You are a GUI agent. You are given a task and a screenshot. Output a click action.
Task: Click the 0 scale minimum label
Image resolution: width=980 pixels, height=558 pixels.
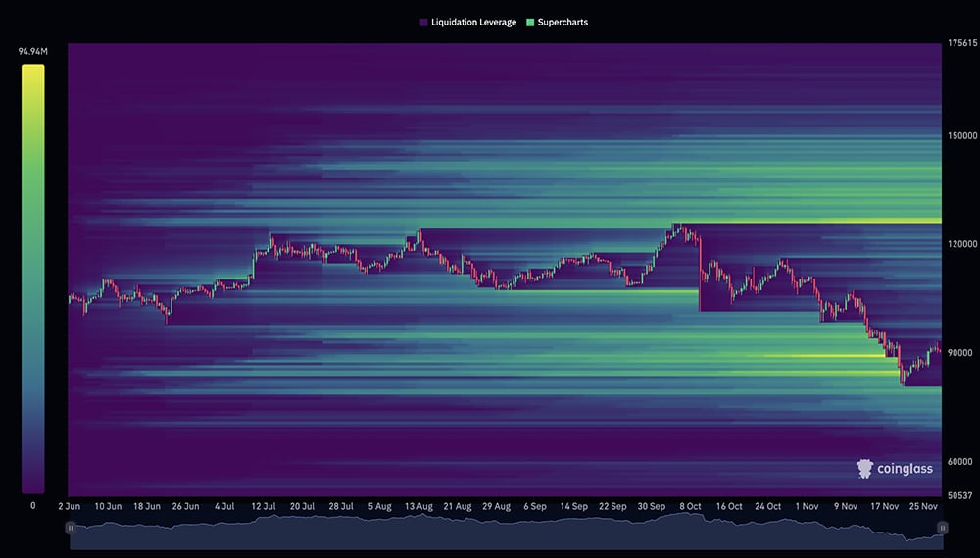(x=33, y=505)
